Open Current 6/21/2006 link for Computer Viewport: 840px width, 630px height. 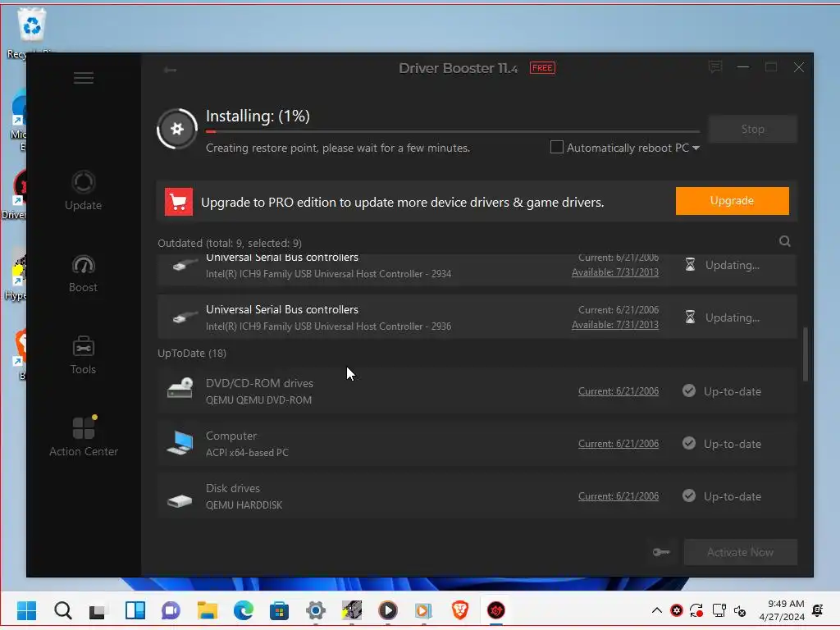point(619,444)
